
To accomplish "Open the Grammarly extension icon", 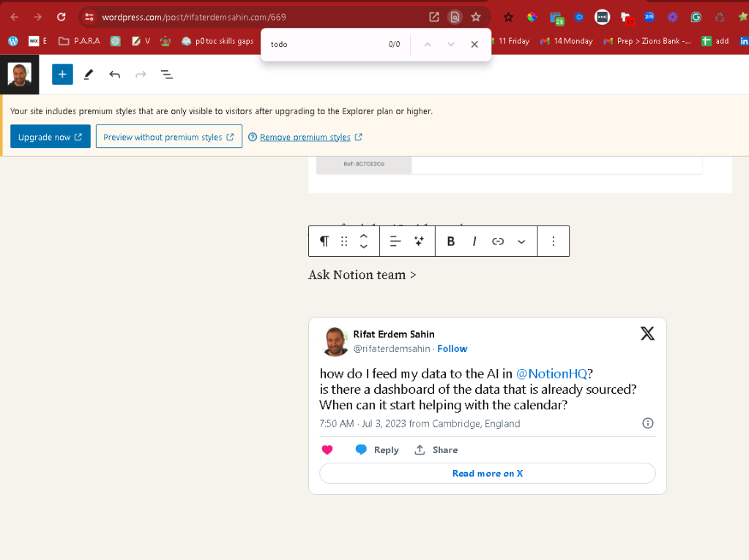I will coord(696,17).
